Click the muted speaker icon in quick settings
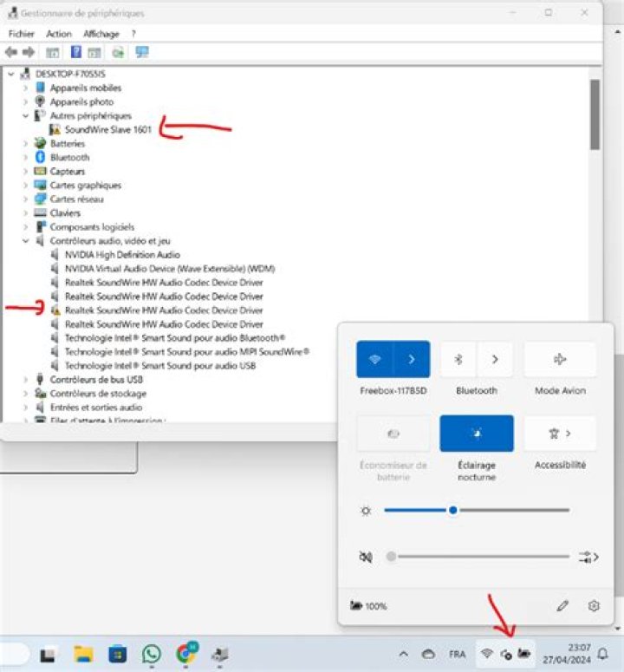This screenshot has width=624, height=672. tap(366, 557)
